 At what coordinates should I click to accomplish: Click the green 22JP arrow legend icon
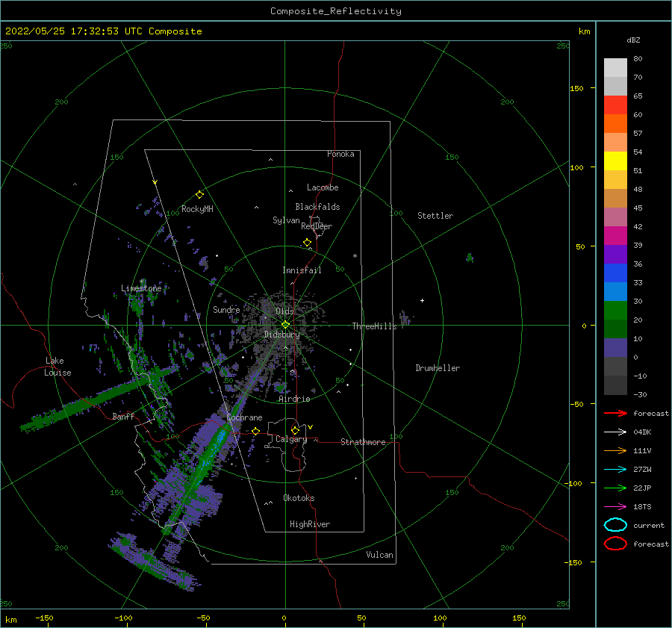pyautogui.click(x=615, y=488)
